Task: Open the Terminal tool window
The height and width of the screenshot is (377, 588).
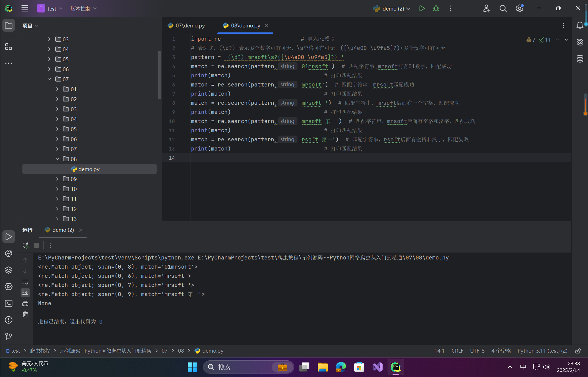Action: [9, 303]
